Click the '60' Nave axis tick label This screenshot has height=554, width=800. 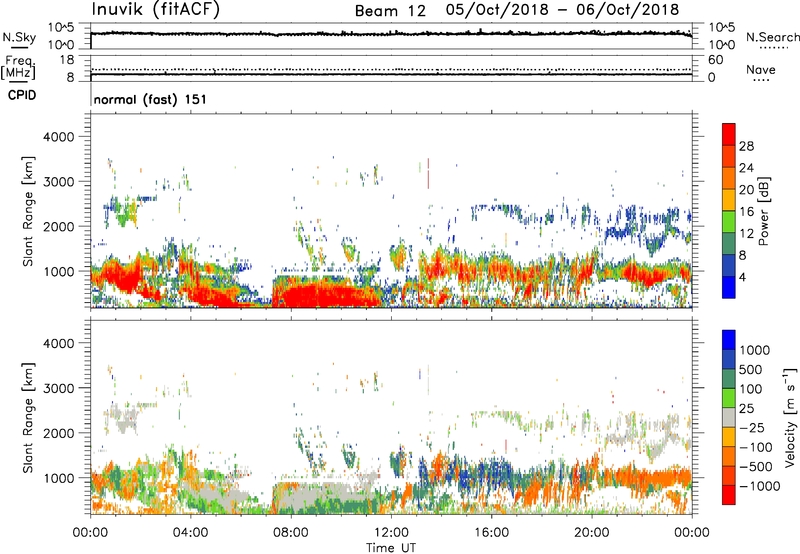click(715, 60)
